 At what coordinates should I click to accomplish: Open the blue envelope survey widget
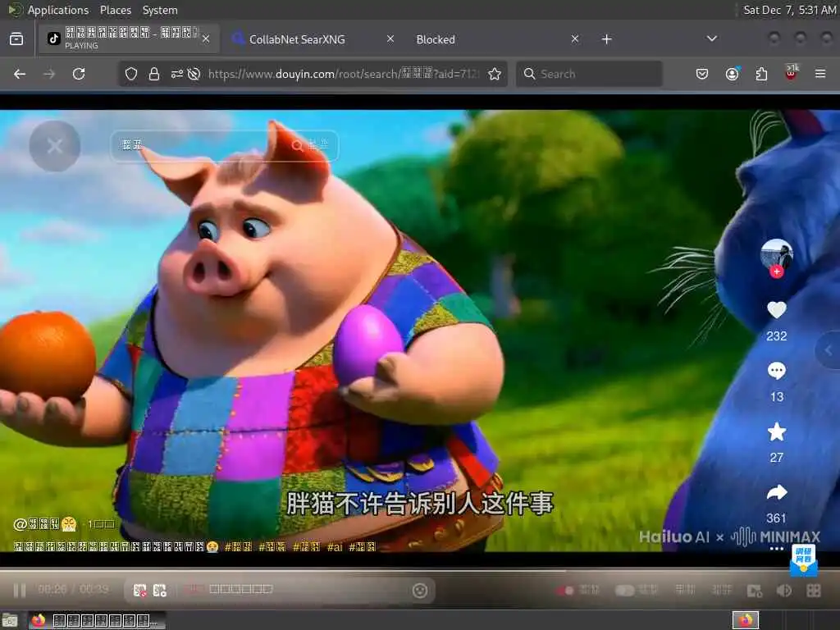pos(804,560)
